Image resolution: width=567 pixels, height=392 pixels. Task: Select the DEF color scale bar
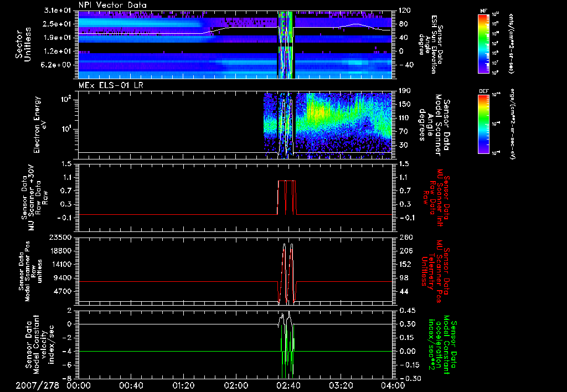tap(483, 124)
